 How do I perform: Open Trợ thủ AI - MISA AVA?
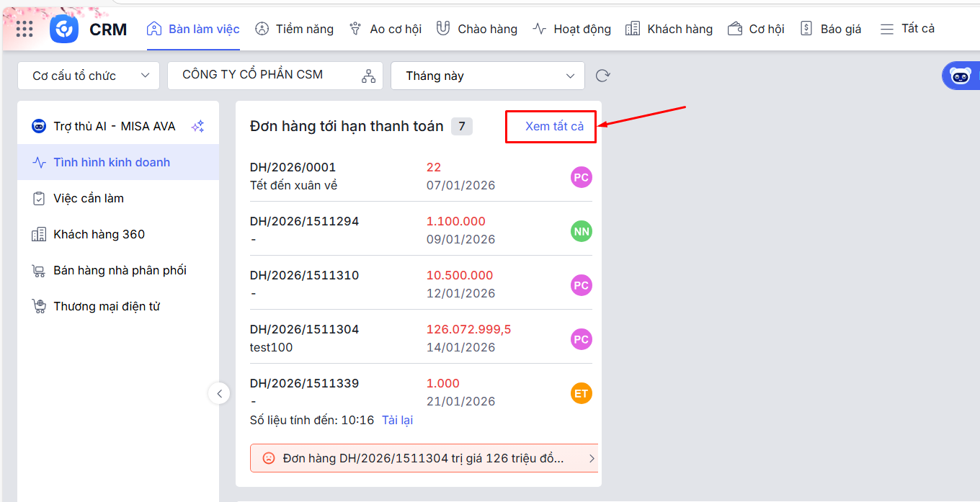118,126
